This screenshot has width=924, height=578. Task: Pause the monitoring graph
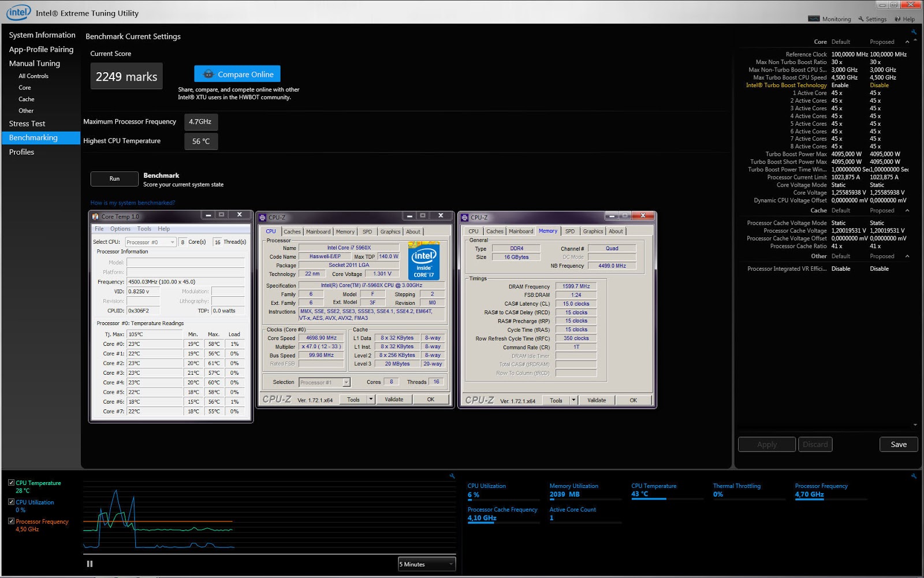point(90,564)
